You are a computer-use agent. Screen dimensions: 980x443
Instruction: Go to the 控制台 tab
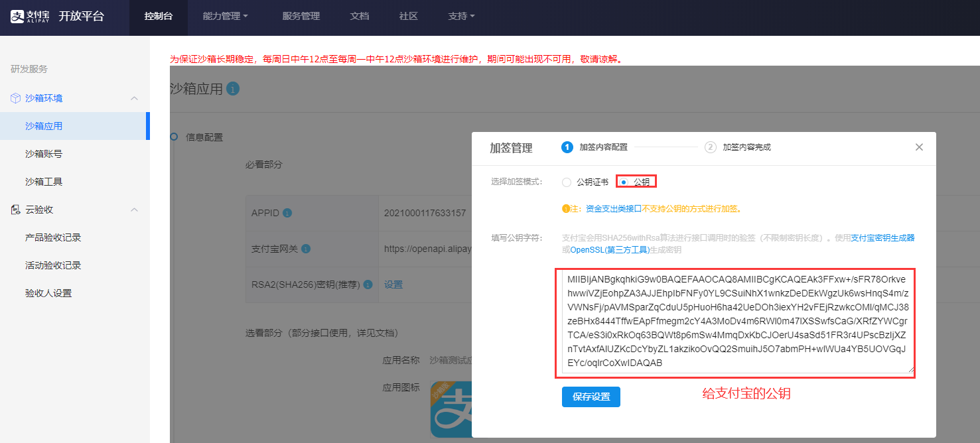pyautogui.click(x=159, y=17)
